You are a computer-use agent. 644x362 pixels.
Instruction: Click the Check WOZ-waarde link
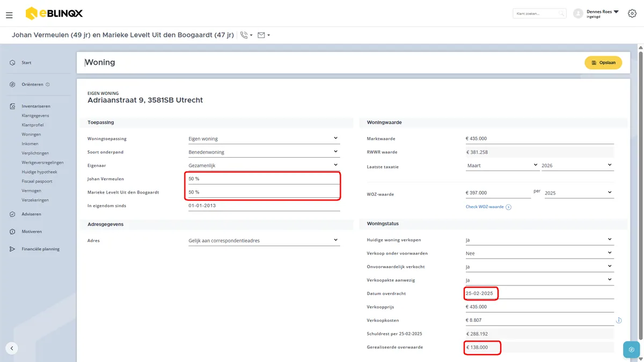[488, 206]
